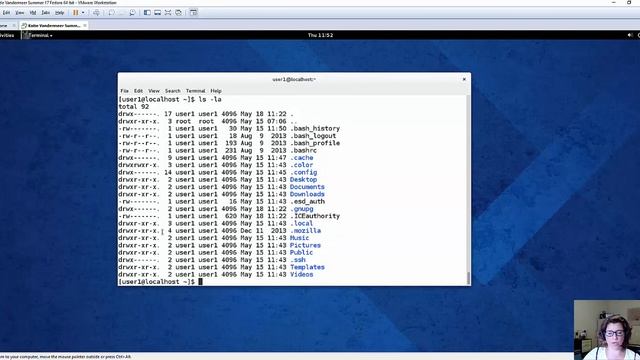Click the 'ls -la' command text
This screenshot has width=640, height=360.
(x=210, y=99)
